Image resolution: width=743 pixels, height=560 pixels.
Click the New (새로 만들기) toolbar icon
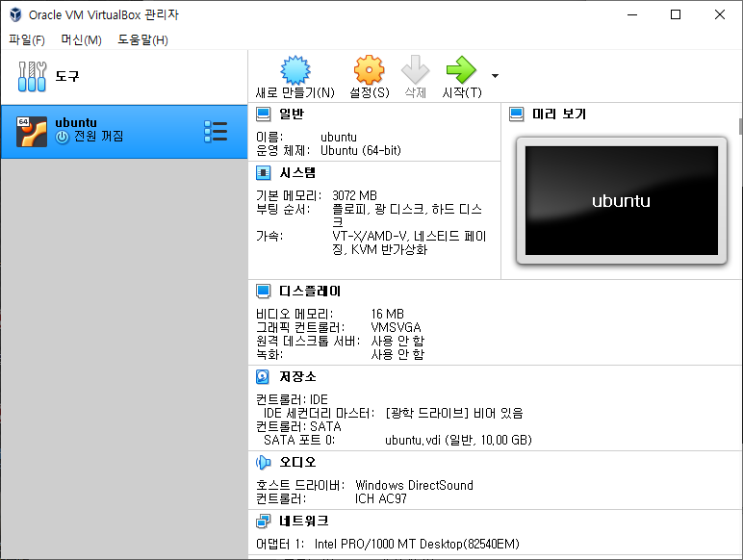pos(295,69)
